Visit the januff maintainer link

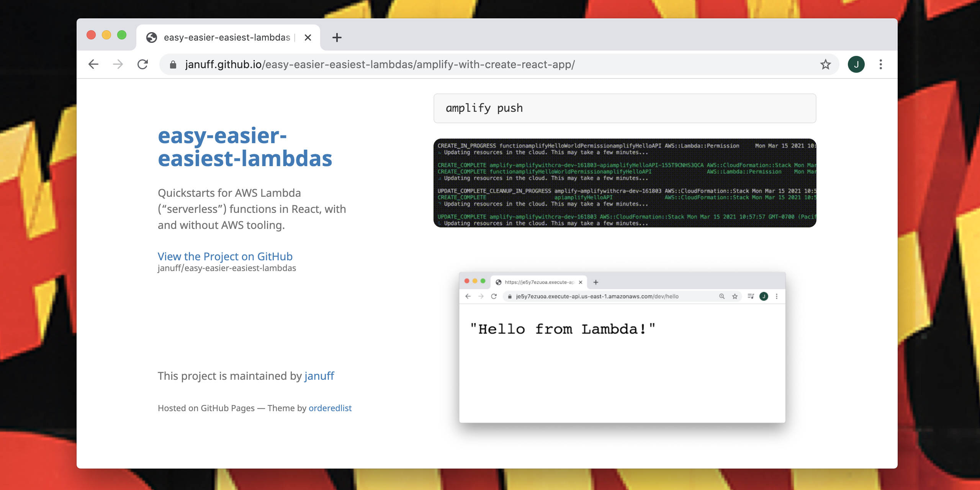319,376
